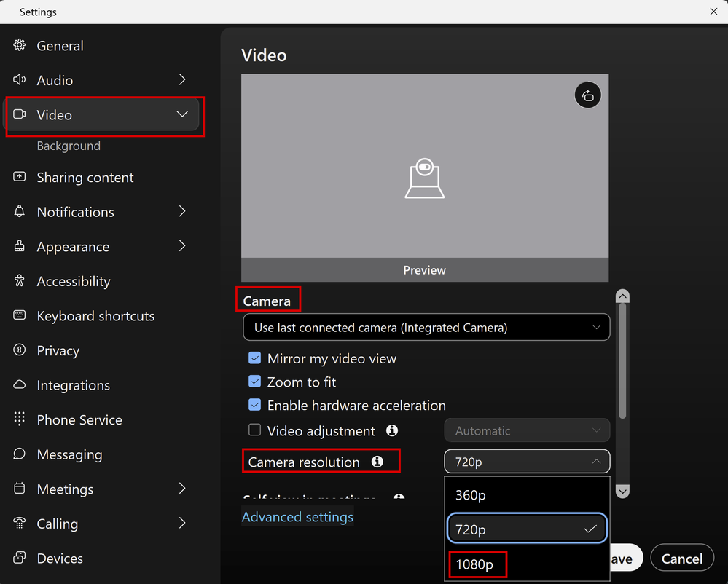The height and width of the screenshot is (584, 728).
Task: Click the Video camera icon in sidebar
Action: 20,114
